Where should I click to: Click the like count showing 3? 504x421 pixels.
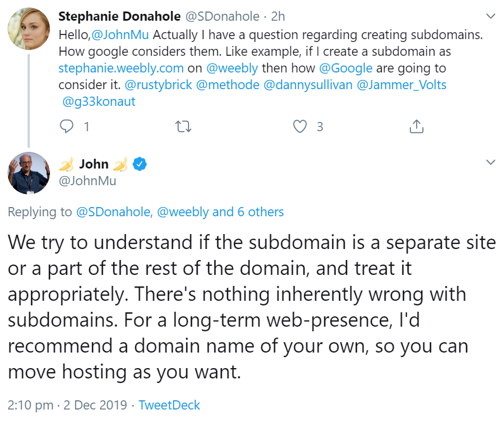320,126
